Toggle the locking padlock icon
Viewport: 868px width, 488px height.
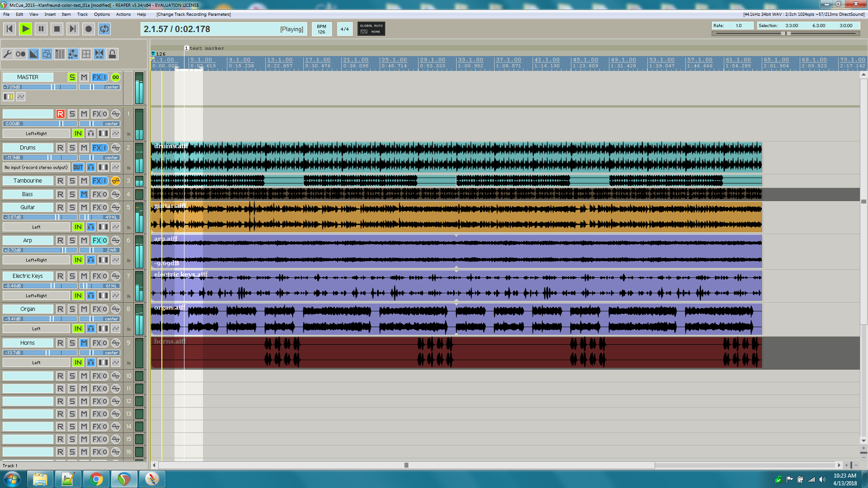(x=112, y=54)
